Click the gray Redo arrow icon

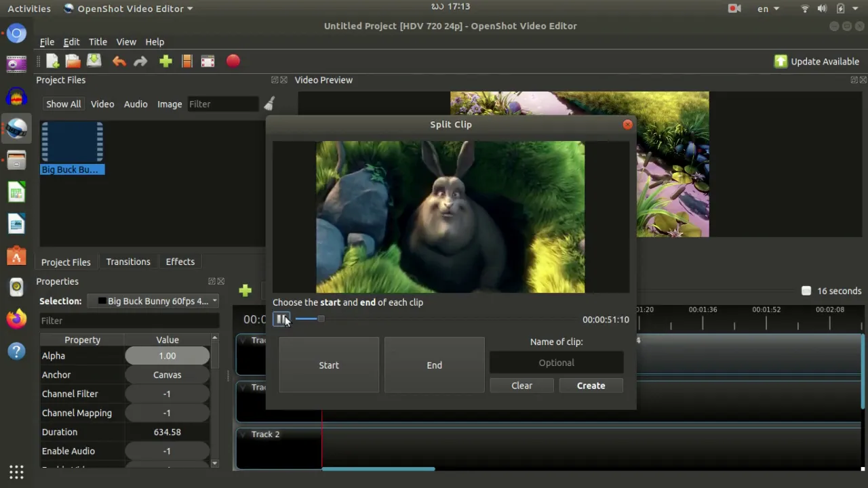coord(140,62)
